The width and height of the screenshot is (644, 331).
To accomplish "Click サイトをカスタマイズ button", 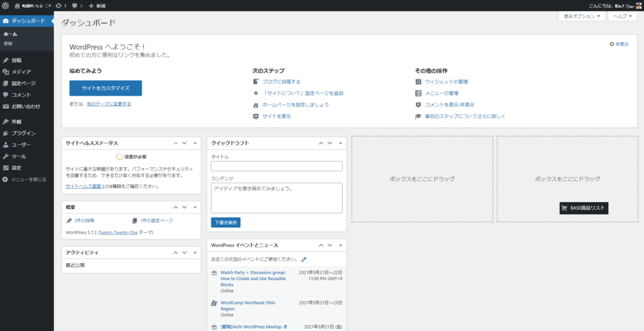I will (106, 88).
